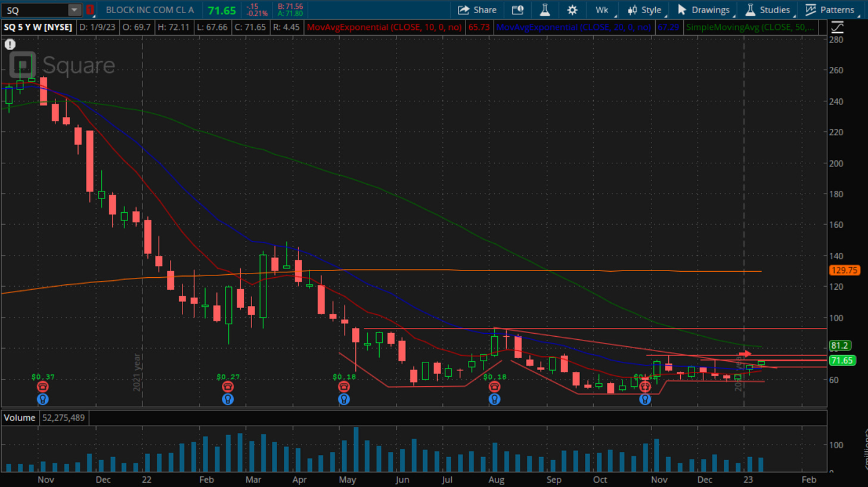The width and height of the screenshot is (868, 487).
Task: Click the $0.27 earnings label
Action: tap(228, 377)
